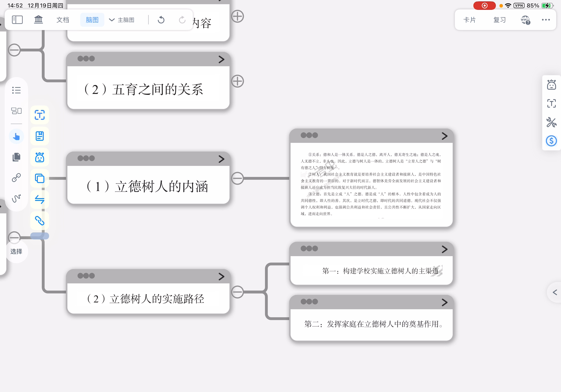
Task: Tap the red screen recording indicator
Action: (x=484, y=6)
